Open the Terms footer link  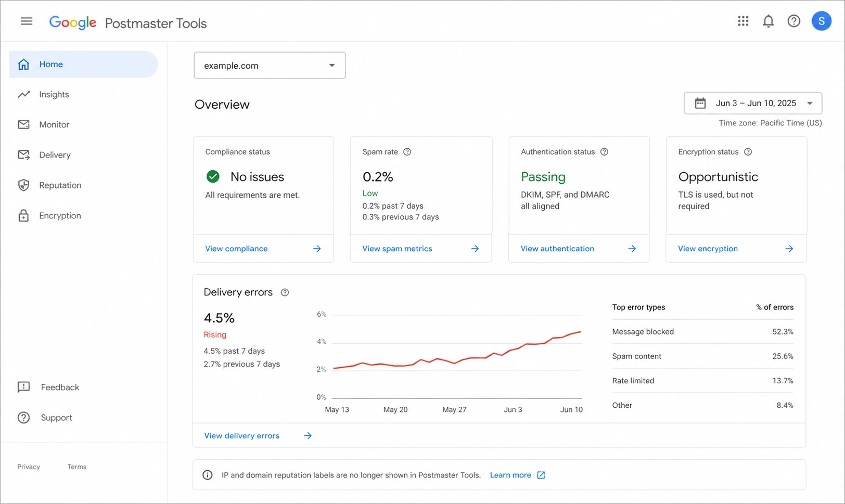tap(77, 467)
